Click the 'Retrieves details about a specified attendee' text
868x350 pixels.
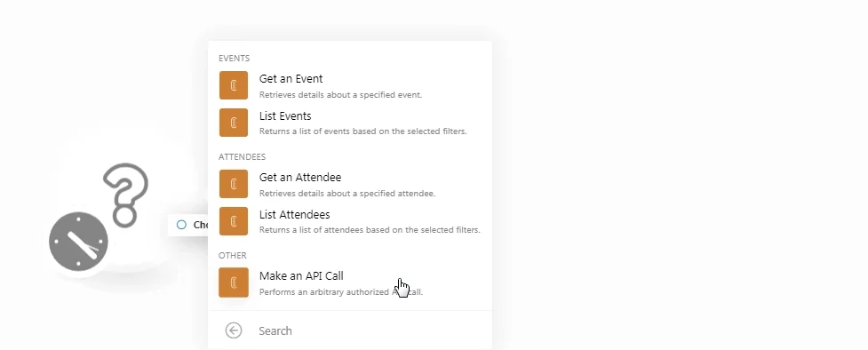point(347,194)
